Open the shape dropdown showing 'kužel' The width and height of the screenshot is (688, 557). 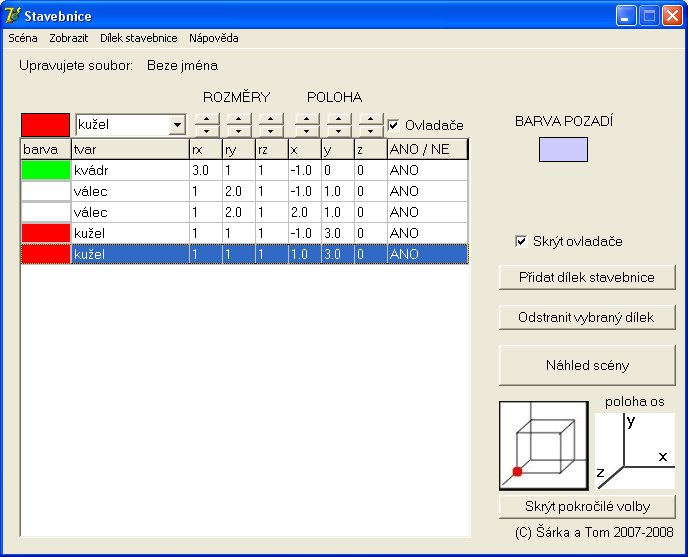tap(177, 125)
